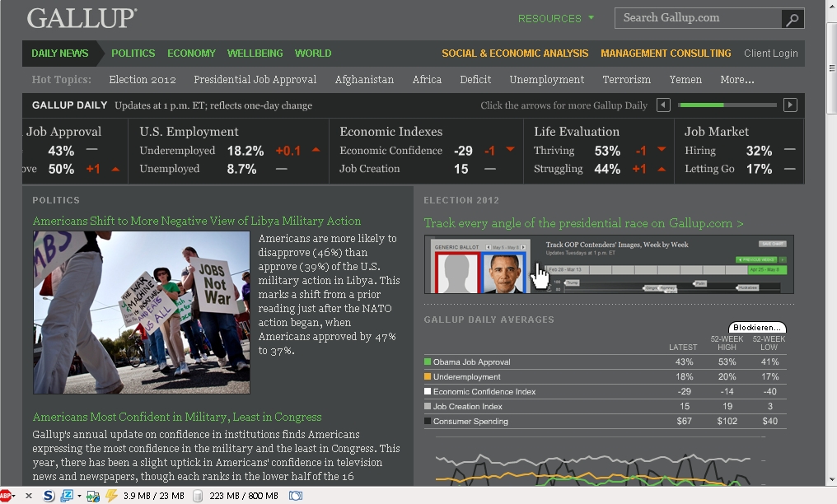This screenshot has width=837, height=504.
Task: Select the Underemployment row label
Action: [x=467, y=377]
